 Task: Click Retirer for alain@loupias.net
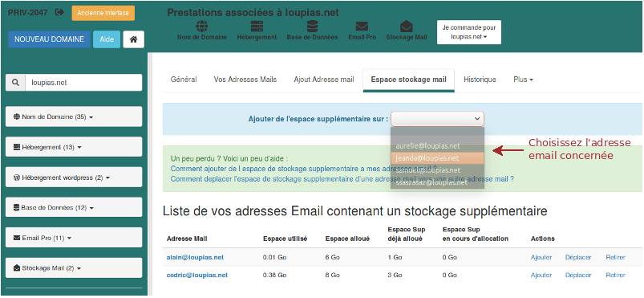tap(615, 257)
